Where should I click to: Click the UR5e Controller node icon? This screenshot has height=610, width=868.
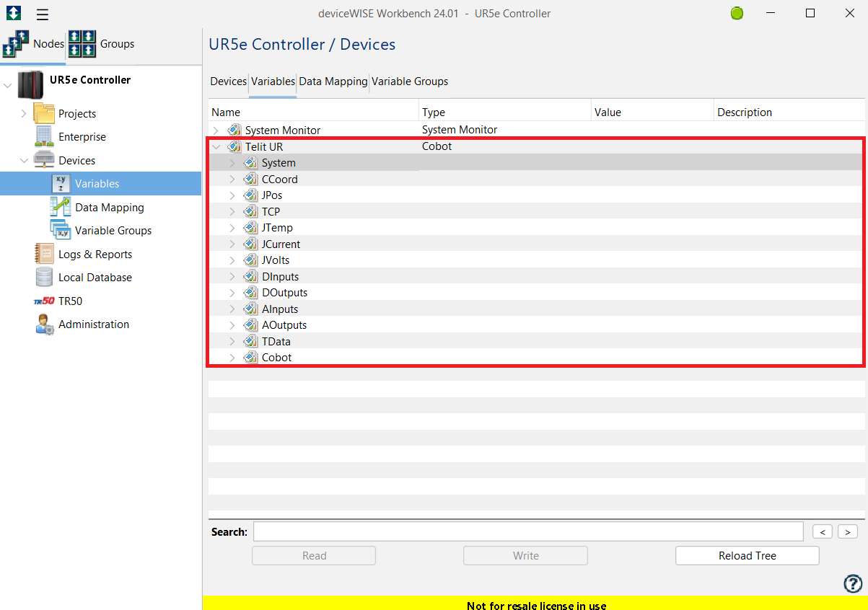[30, 85]
